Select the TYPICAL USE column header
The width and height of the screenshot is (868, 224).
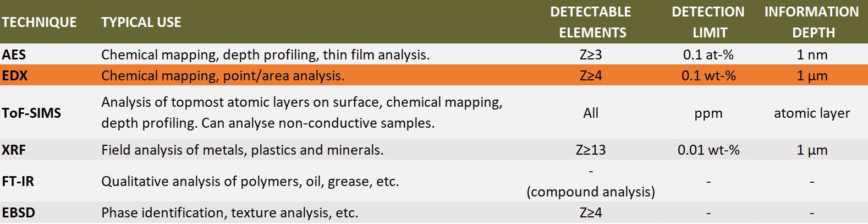point(141,23)
